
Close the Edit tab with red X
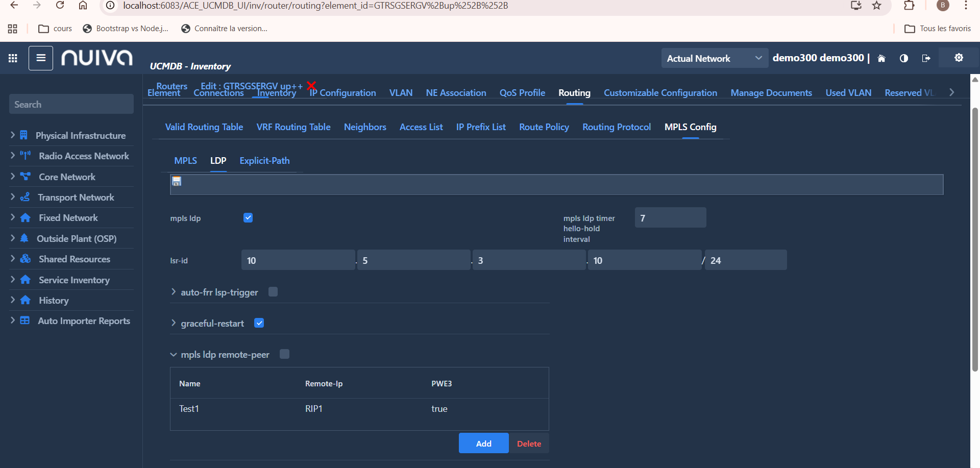point(311,85)
